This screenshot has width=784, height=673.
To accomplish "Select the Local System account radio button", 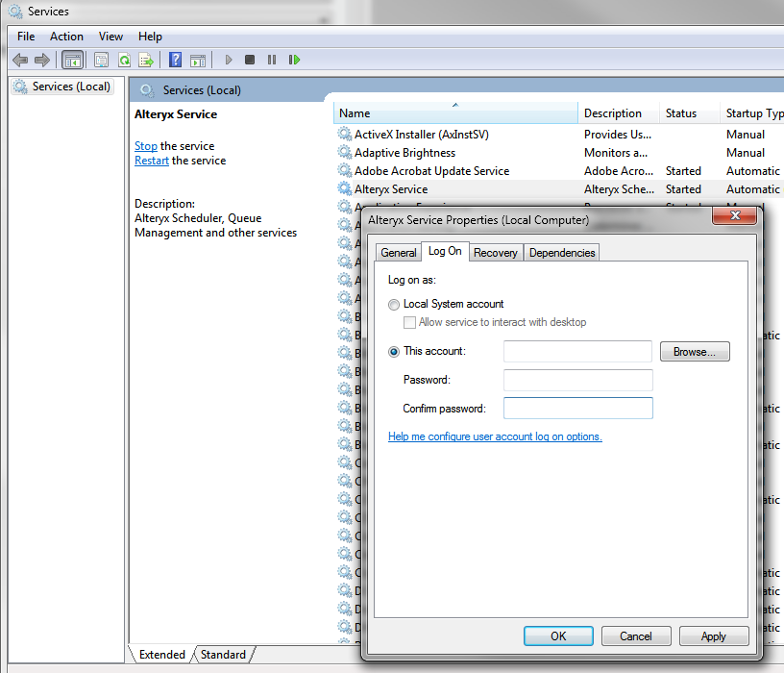I will click(394, 304).
